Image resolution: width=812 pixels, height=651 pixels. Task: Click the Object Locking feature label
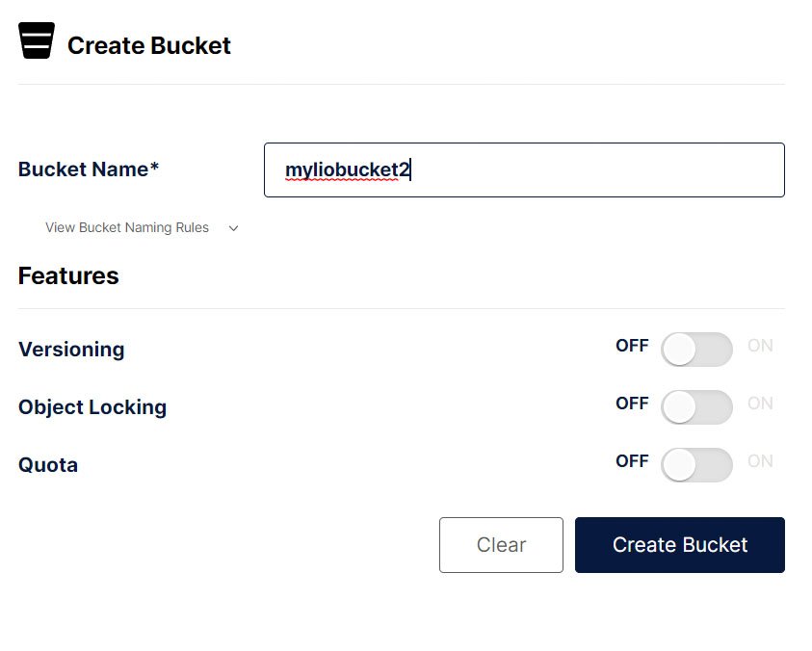[x=92, y=407]
